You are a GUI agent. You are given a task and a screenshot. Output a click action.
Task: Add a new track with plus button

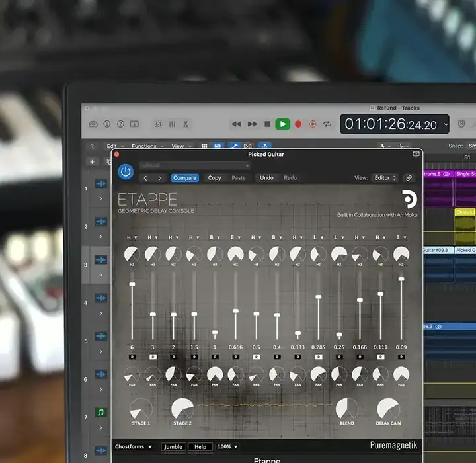click(x=93, y=162)
